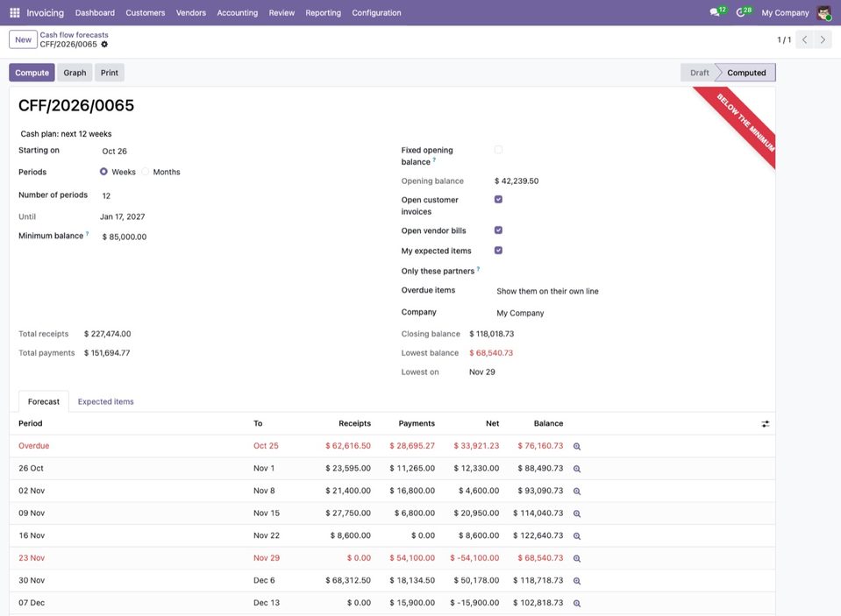Open the Vendors menu
The image size is (841, 616).
tap(191, 12)
